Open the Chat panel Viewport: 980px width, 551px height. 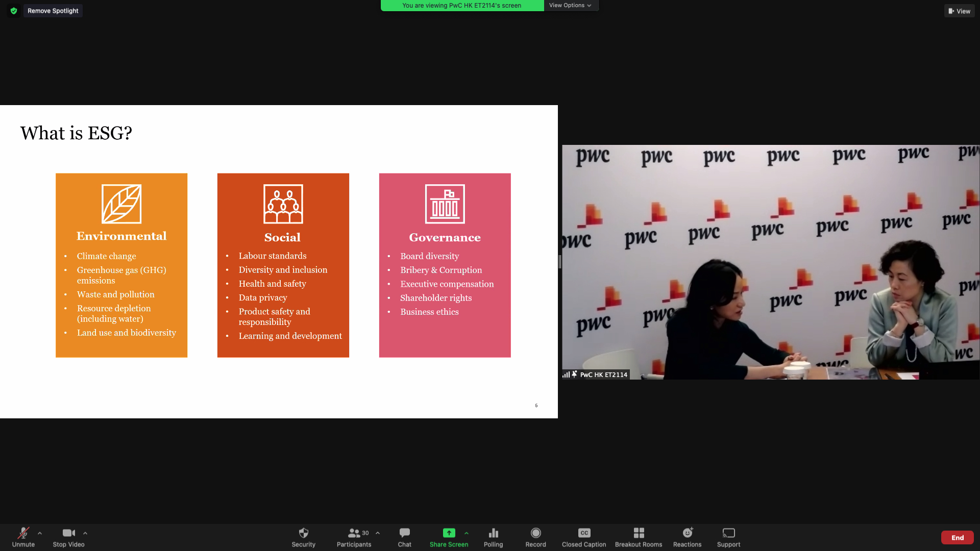tap(404, 534)
